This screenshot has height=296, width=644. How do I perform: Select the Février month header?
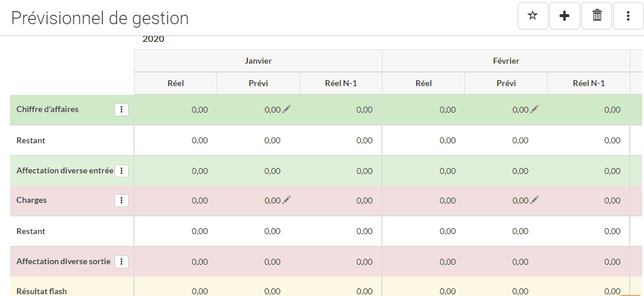[506, 61]
